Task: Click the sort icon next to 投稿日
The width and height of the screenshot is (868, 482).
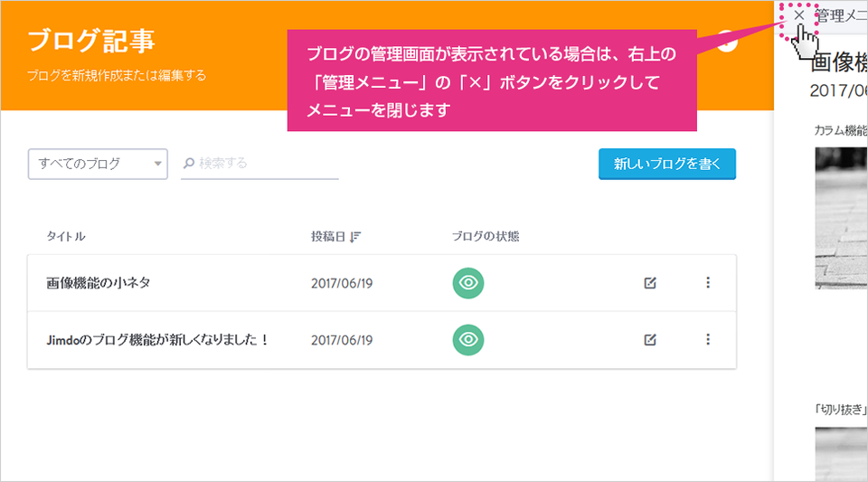Action: coord(355,237)
